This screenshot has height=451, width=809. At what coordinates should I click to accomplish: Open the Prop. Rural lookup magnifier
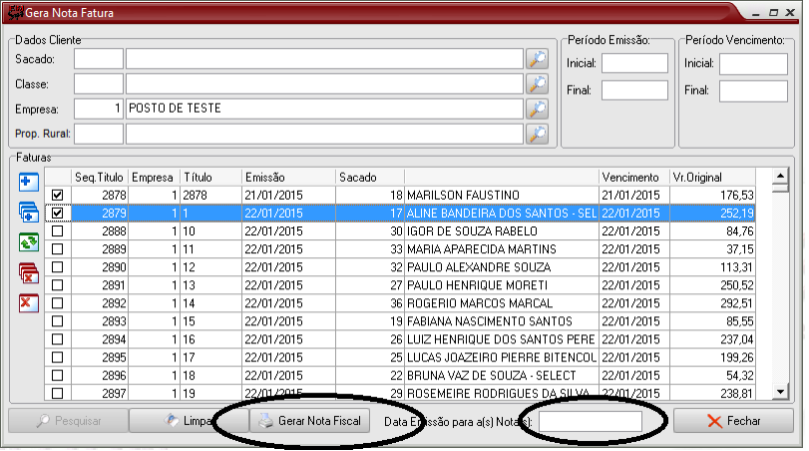[x=537, y=134]
